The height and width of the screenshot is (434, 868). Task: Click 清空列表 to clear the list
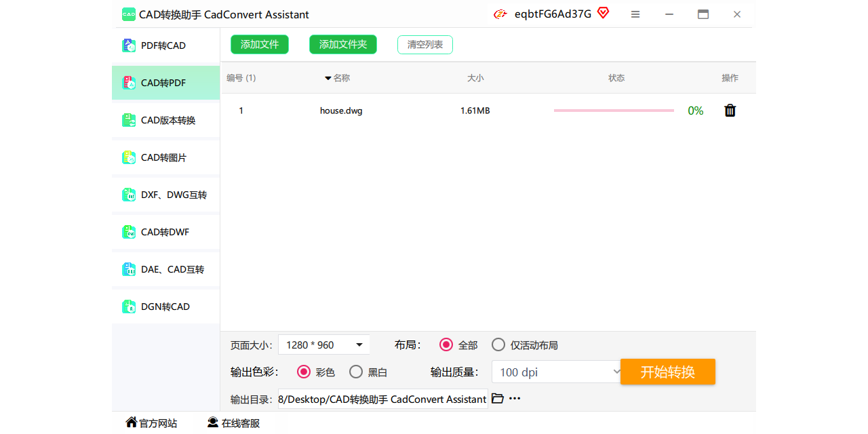tap(425, 44)
